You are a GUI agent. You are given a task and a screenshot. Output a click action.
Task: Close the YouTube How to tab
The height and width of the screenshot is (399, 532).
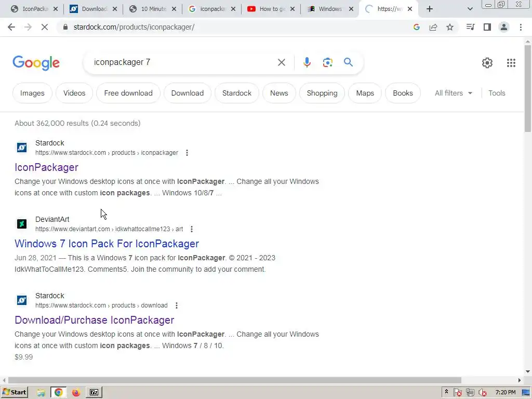(x=292, y=9)
